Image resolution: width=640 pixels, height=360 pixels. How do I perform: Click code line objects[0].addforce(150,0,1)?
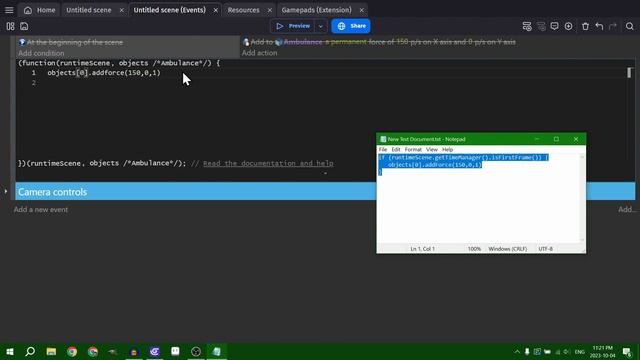tap(104, 73)
